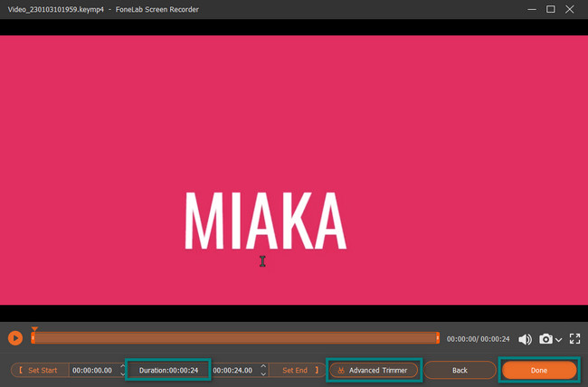Enter fullscreen preview mode
Screen dimensions: 588x387
pos(574,338)
